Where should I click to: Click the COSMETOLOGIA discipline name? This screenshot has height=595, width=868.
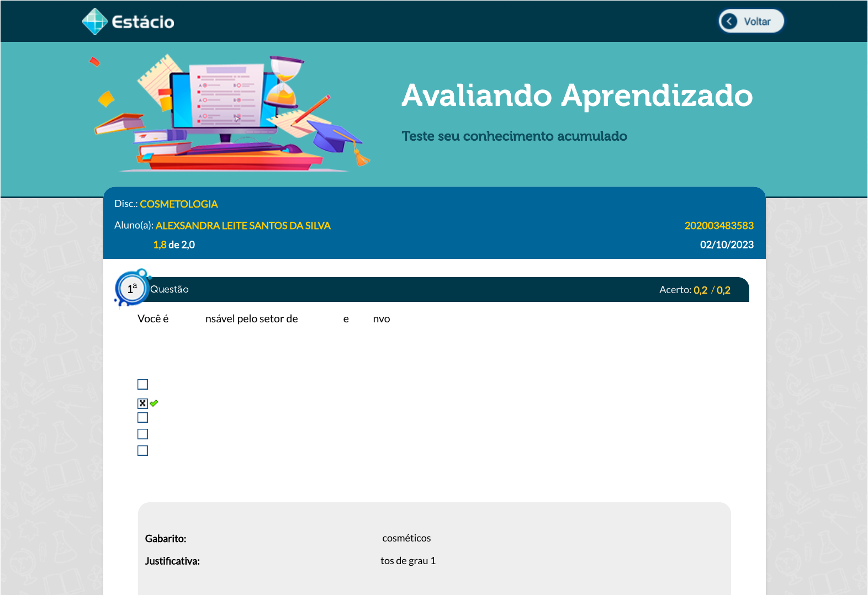point(178,204)
